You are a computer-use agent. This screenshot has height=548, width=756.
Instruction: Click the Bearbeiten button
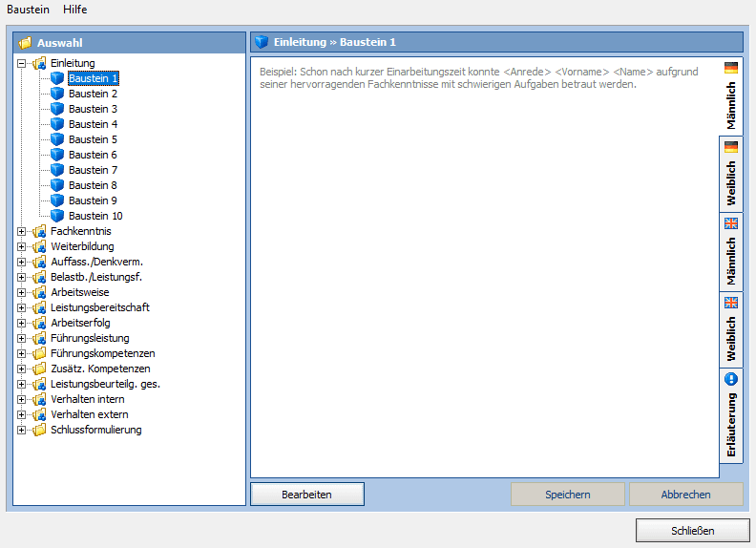pyautogui.click(x=307, y=495)
